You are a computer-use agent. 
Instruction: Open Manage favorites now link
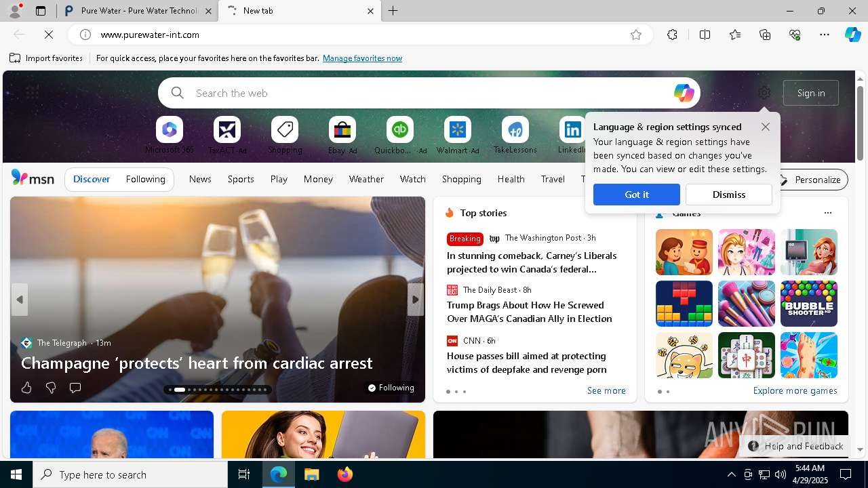[x=362, y=58]
